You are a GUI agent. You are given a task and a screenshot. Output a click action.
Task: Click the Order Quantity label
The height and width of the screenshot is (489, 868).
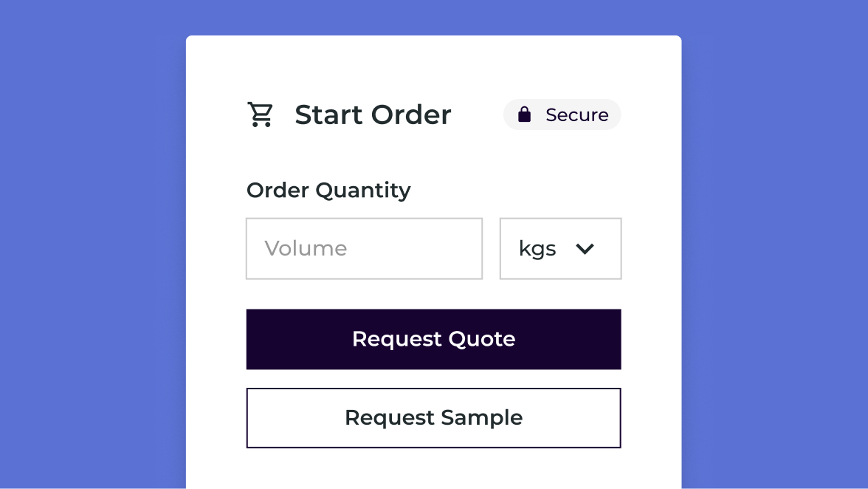(x=328, y=191)
